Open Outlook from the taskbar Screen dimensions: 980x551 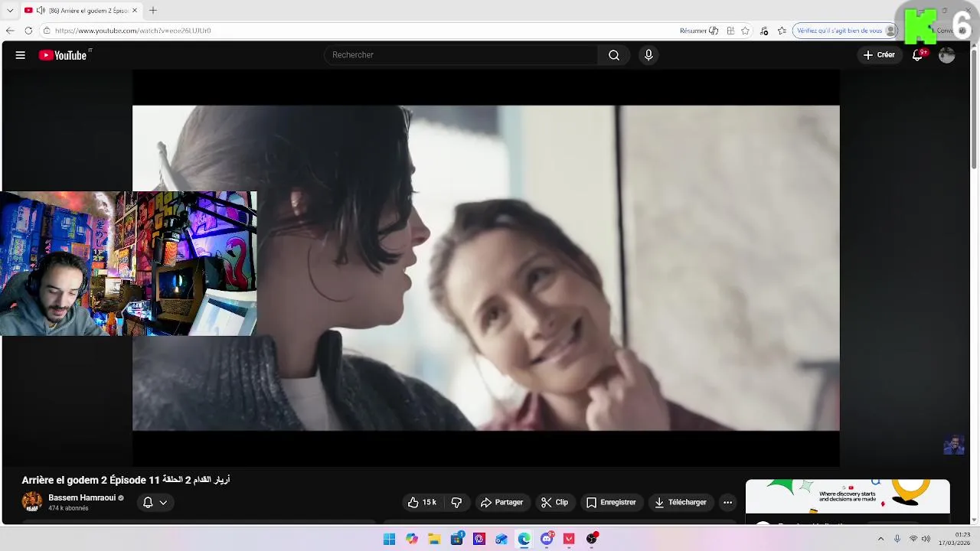tap(501, 539)
